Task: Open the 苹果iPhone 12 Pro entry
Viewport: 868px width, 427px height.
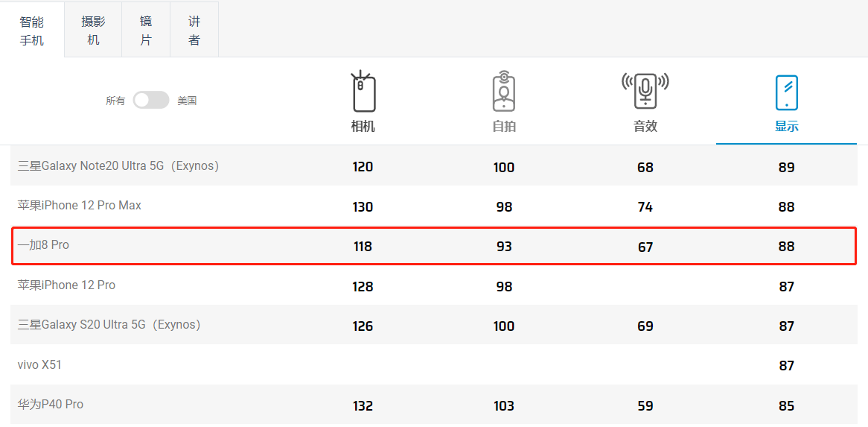Action: [67, 285]
